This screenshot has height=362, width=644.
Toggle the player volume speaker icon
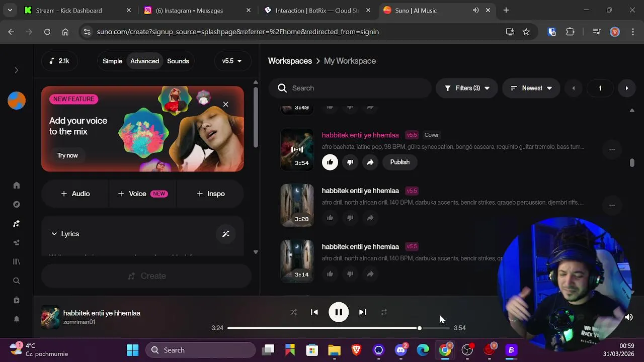(629, 317)
